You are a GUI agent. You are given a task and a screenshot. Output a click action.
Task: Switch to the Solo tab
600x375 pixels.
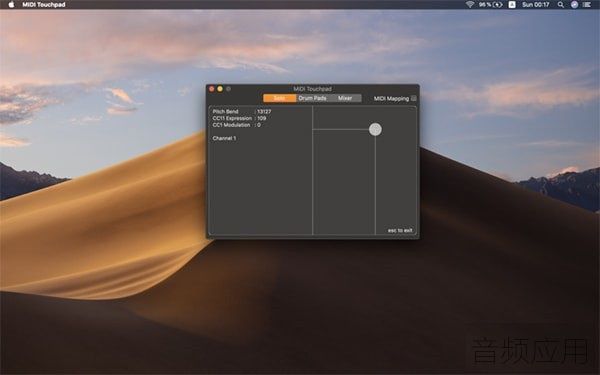pyautogui.click(x=279, y=98)
